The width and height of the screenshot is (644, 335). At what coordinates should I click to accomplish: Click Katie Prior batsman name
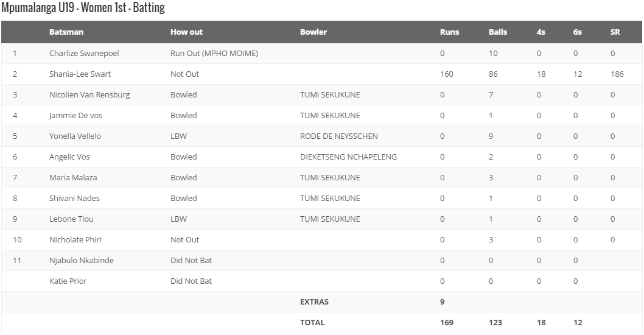tap(68, 281)
